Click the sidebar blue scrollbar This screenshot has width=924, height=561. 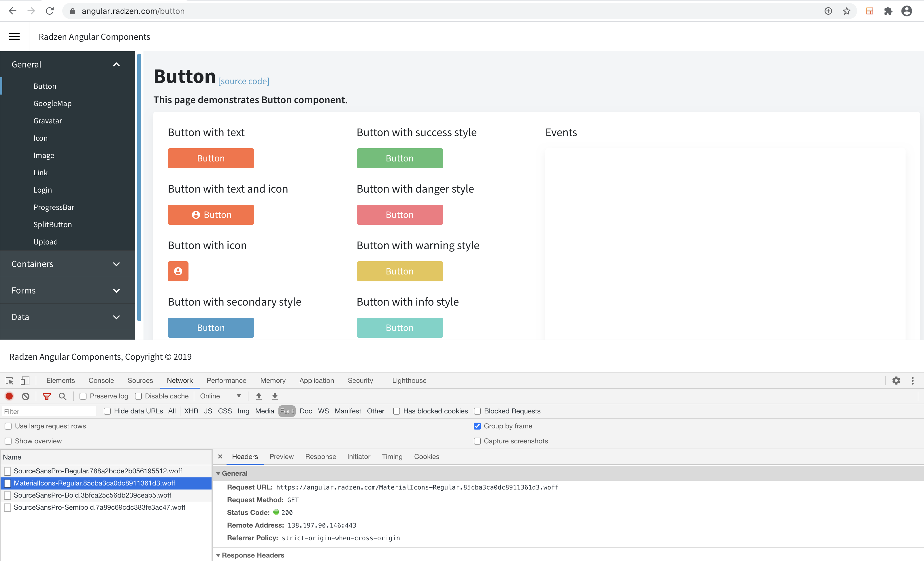(139, 187)
